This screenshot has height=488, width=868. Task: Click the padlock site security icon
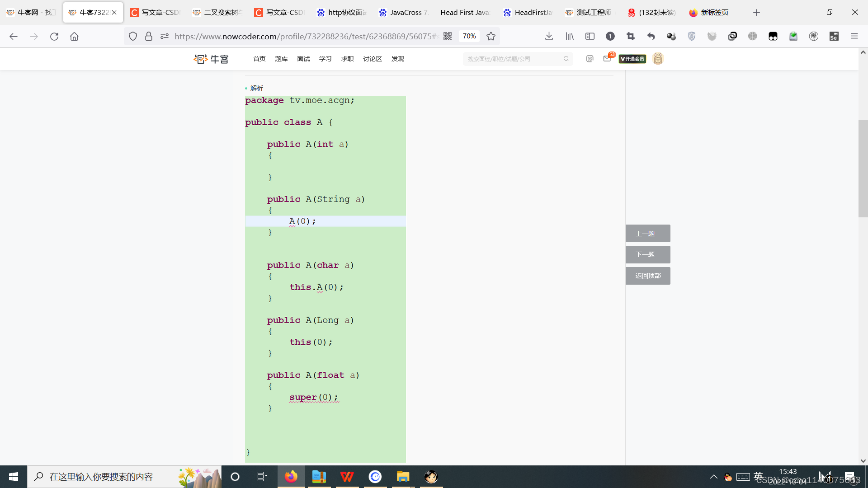(149, 36)
